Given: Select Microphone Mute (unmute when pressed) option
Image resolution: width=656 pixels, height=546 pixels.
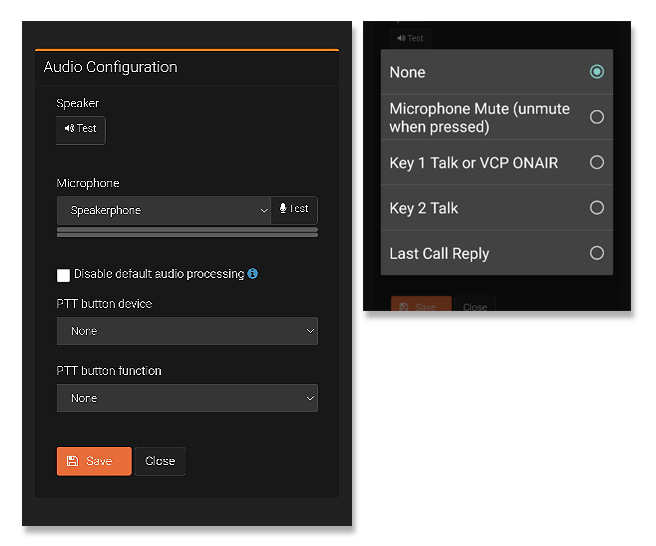Looking at the screenshot, I should 497,117.
